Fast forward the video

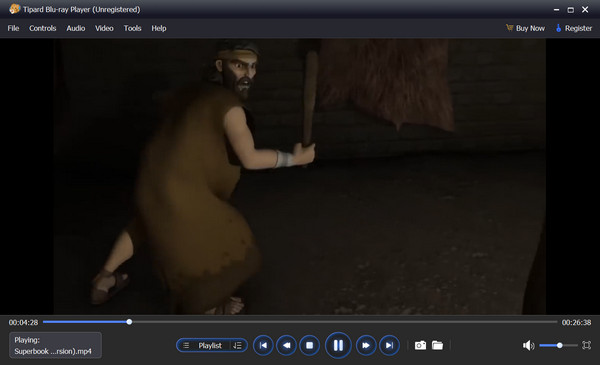point(366,345)
